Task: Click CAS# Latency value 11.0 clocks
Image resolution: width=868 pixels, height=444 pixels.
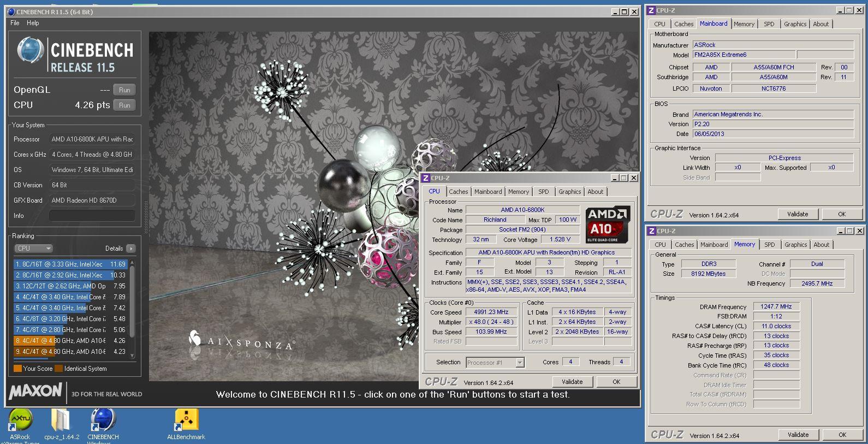Action: (x=776, y=326)
